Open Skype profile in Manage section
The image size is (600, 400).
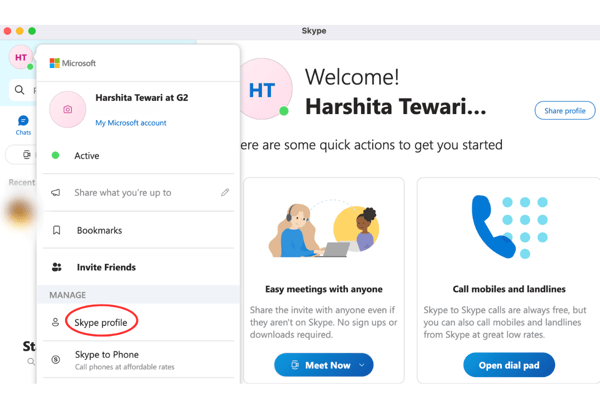coord(101,323)
